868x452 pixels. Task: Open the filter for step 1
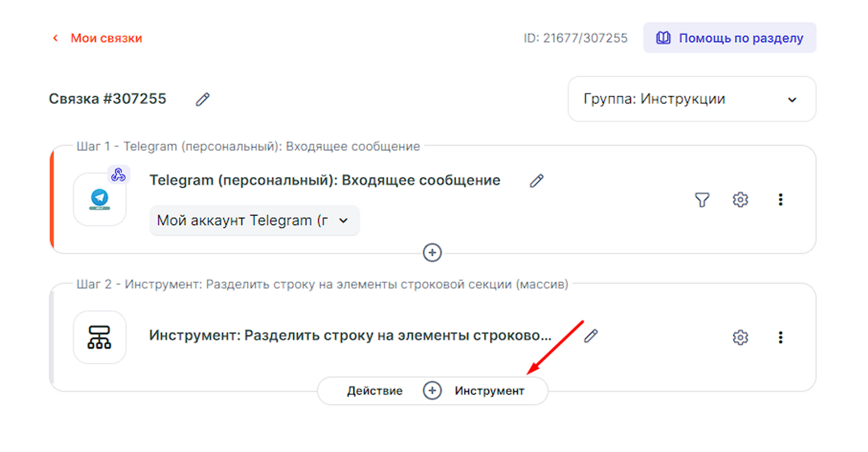tap(702, 200)
